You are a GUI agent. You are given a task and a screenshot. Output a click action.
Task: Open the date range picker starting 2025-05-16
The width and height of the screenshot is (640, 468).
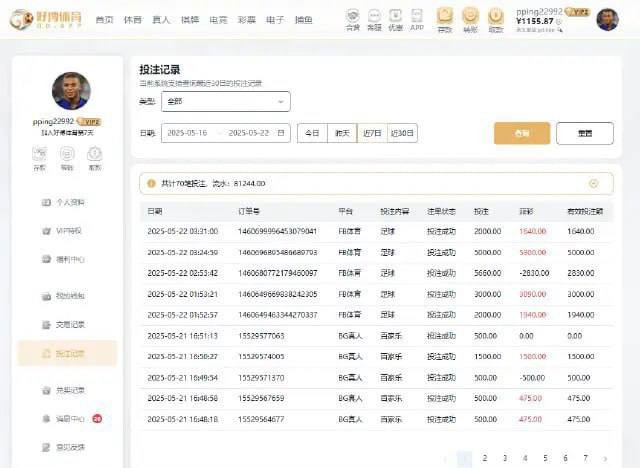point(225,133)
